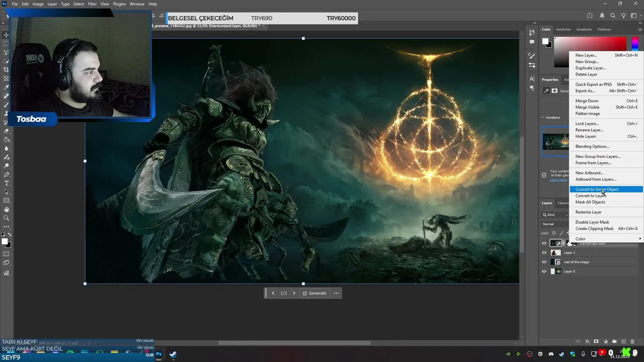Select the Crop tool
644x362 pixels.
[x=7, y=69]
